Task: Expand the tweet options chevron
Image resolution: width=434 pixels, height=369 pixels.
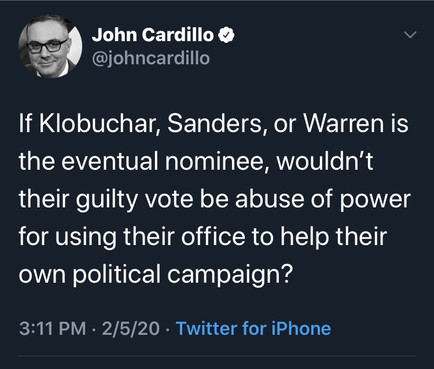Action: [x=410, y=35]
